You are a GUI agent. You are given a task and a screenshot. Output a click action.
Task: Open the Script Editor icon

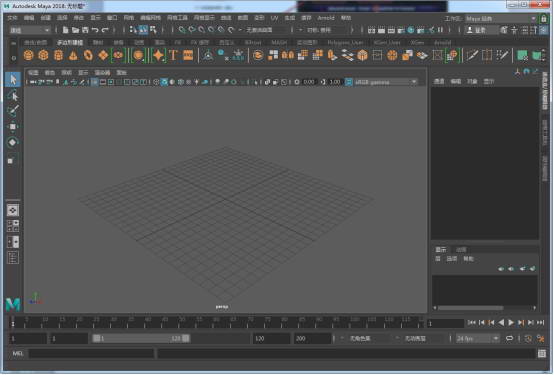coord(542,353)
